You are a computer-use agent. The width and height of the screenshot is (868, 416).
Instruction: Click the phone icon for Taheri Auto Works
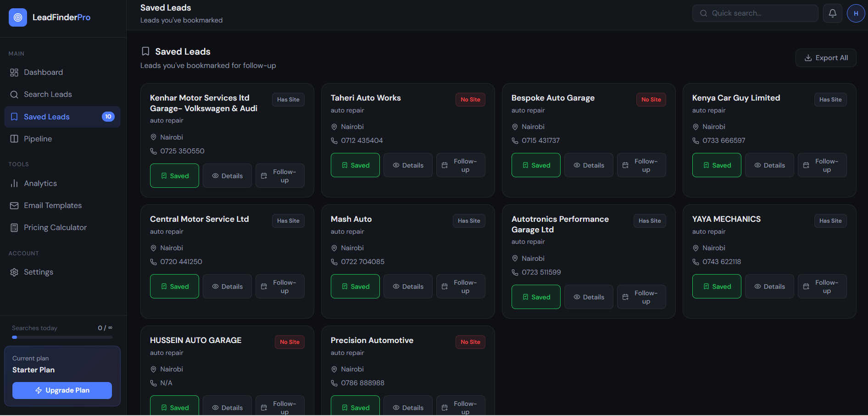334,141
